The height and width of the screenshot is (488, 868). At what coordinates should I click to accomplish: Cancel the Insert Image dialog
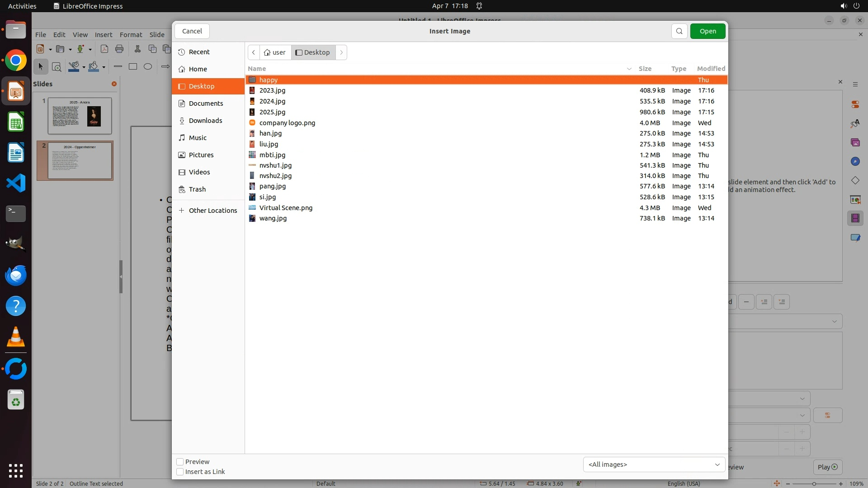pyautogui.click(x=192, y=31)
